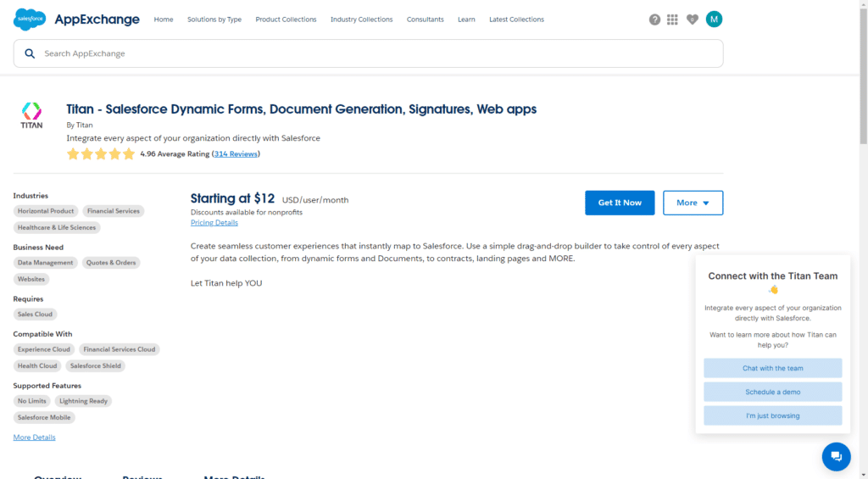
Task: Click the search magnifier icon
Action: pyautogui.click(x=30, y=53)
